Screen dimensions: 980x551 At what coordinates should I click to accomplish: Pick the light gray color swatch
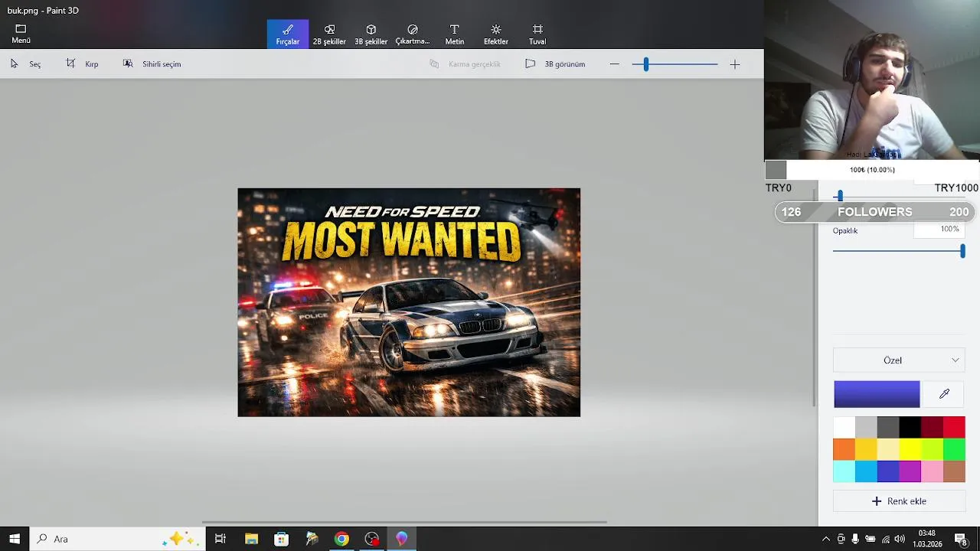866,427
